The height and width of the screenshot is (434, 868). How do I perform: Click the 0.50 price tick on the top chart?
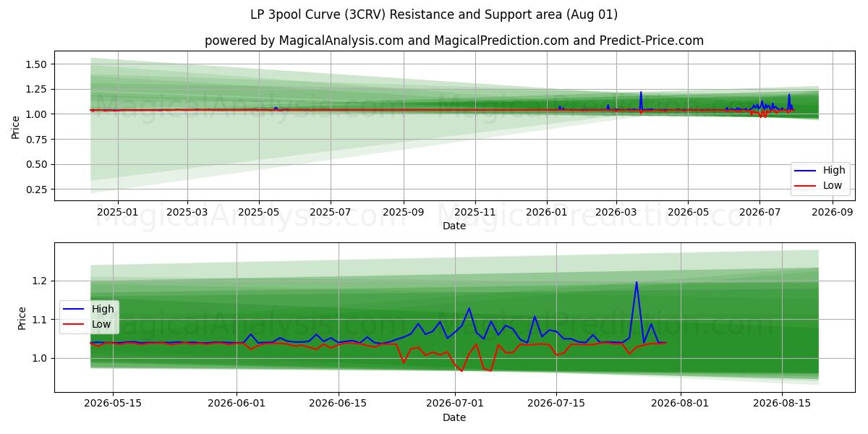[38, 164]
